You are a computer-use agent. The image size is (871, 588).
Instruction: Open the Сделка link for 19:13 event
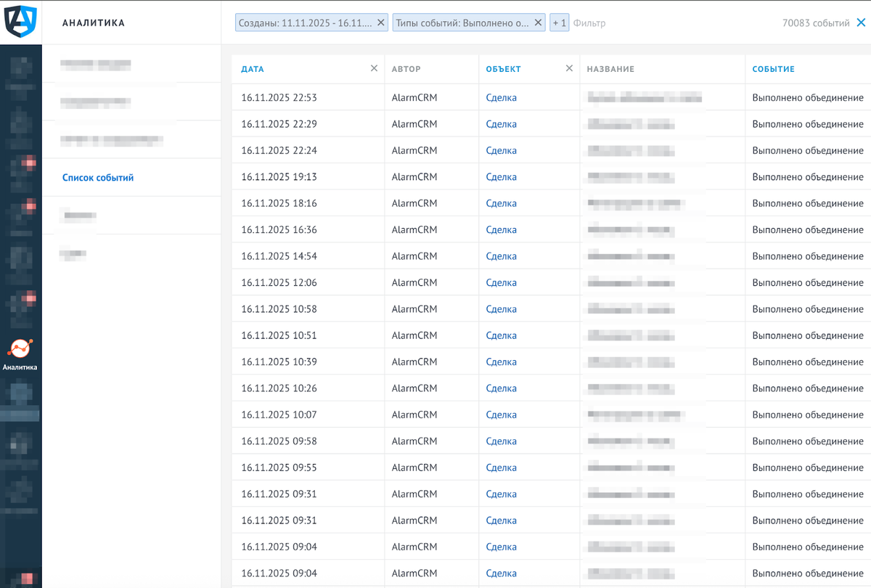(502, 177)
